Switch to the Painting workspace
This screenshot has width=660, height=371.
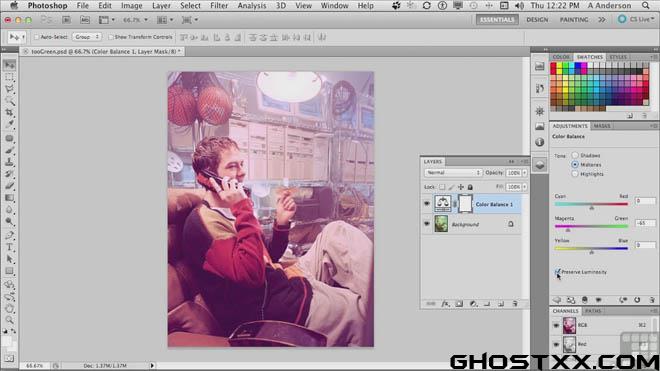point(574,19)
